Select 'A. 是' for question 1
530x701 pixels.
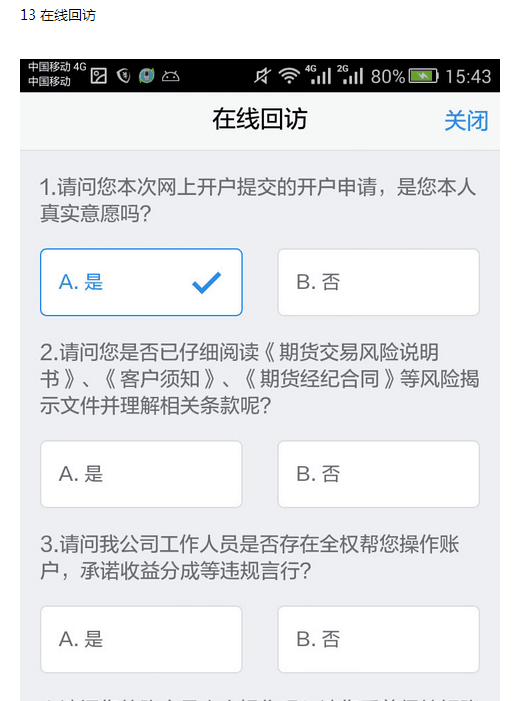click(141, 282)
